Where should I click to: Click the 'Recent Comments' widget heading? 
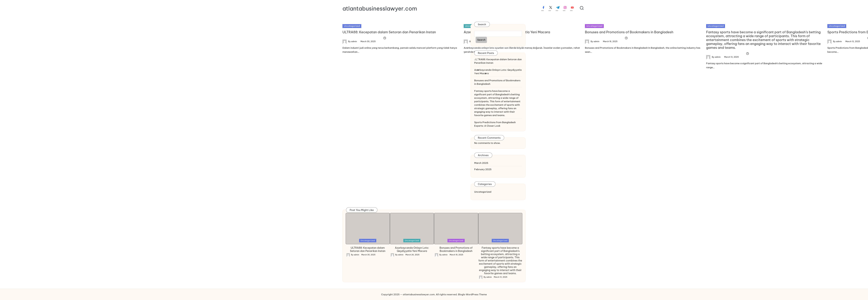click(x=489, y=138)
